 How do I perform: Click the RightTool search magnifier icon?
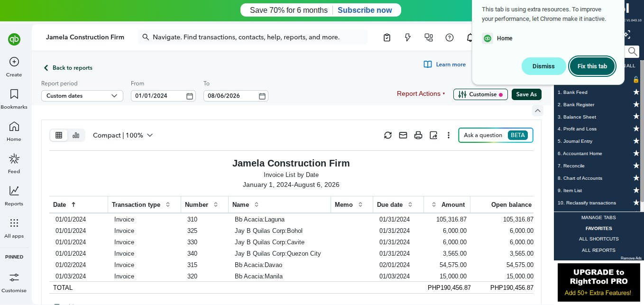click(633, 51)
